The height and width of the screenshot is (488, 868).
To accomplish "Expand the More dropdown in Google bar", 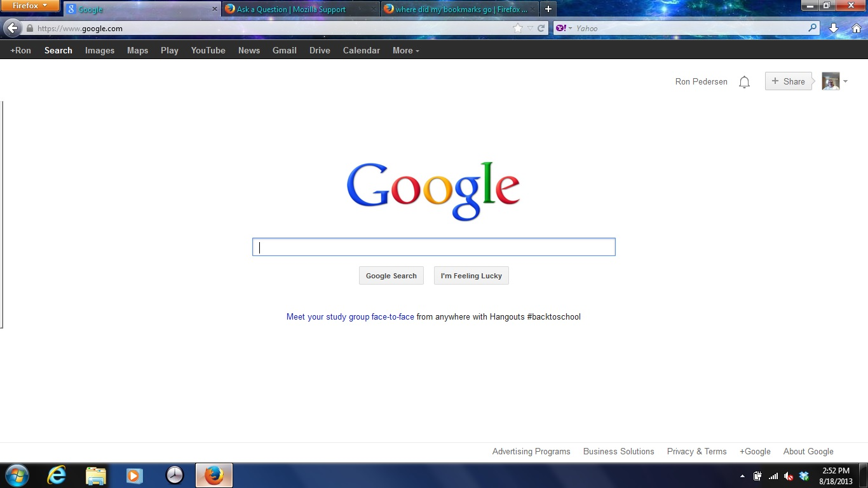I will pos(405,50).
